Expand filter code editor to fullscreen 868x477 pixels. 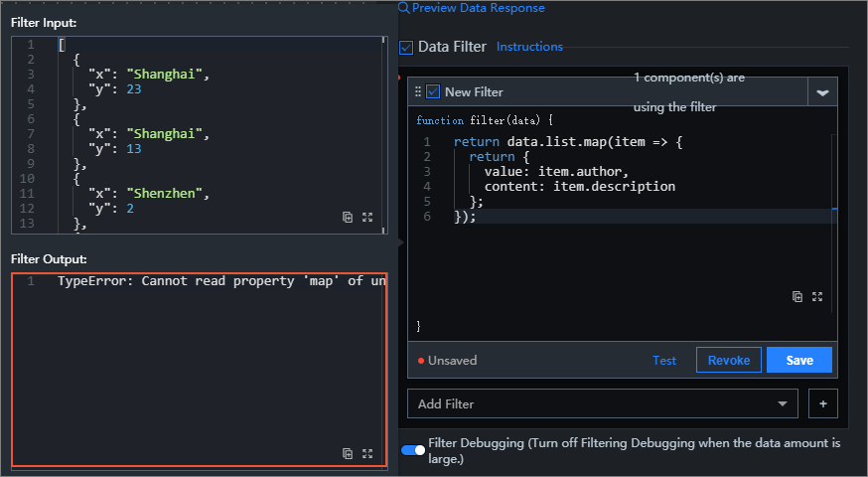pos(817,296)
